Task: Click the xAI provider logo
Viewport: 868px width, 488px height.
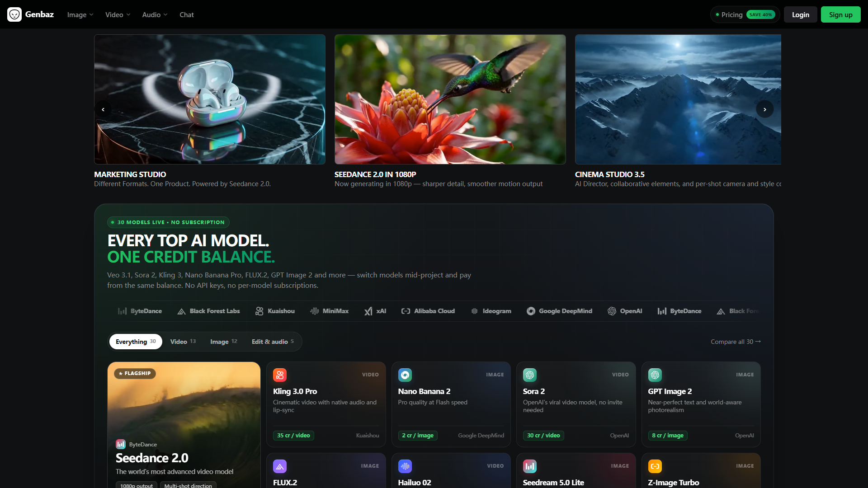Action: (x=375, y=311)
